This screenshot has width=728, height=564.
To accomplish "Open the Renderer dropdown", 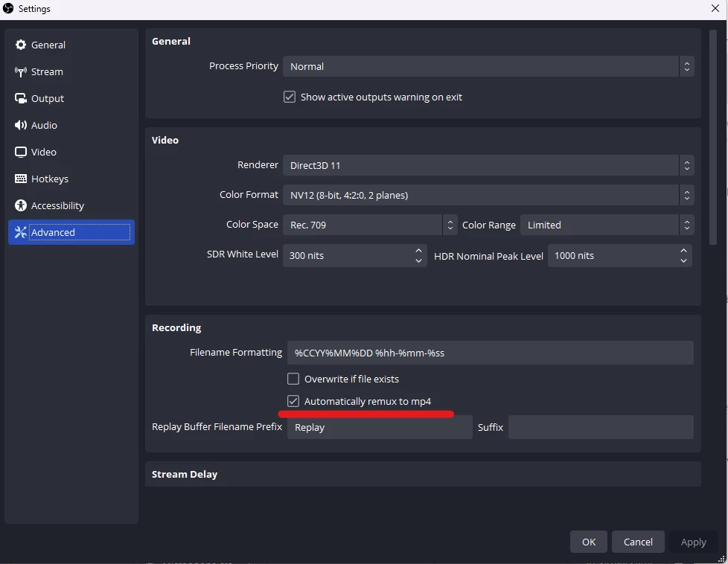I will (488, 165).
